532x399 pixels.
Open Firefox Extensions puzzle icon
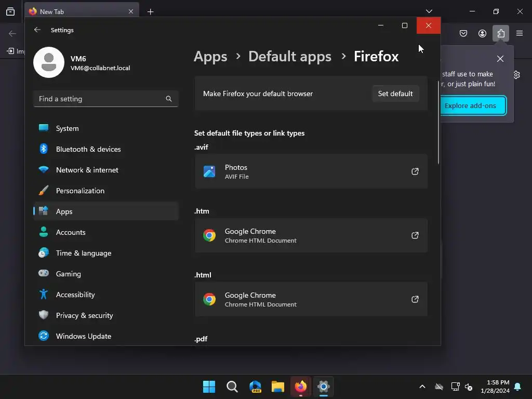pos(501,33)
